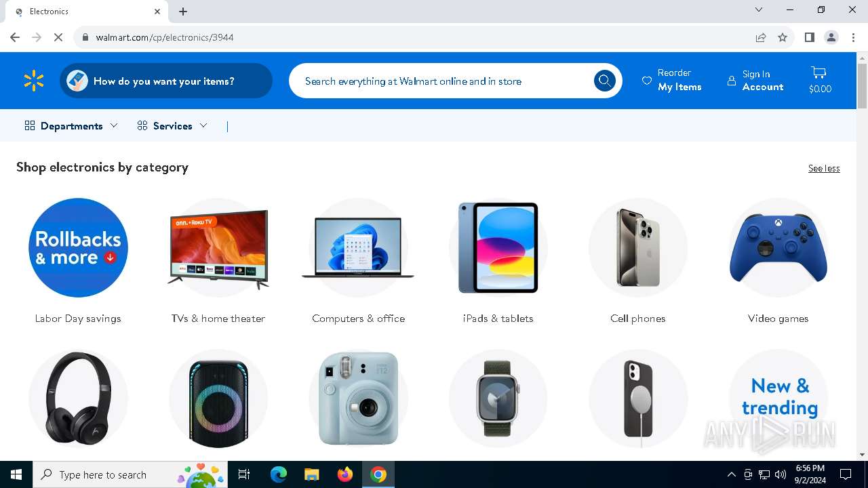Screen dimensions: 868x488
Task: Click the Sign In person icon
Action: 732,81
